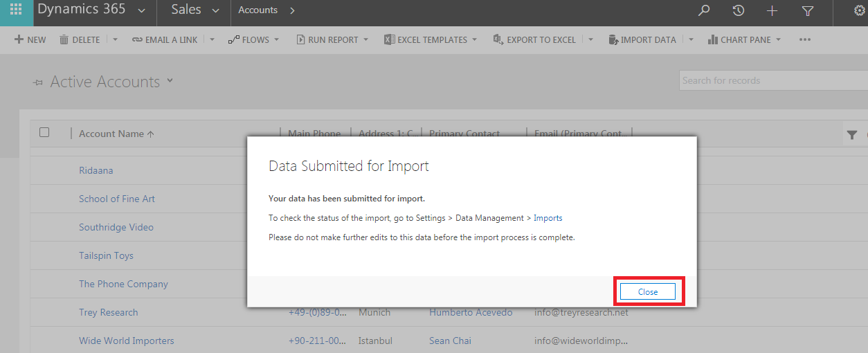Open primary contact Humberto Acevedo

coord(471,312)
